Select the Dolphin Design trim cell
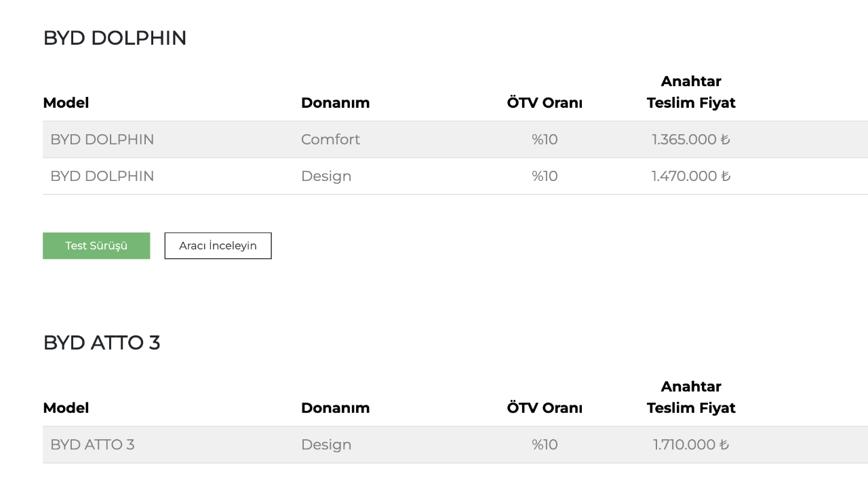Viewport: 868px width, 488px height. pyautogui.click(x=326, y=176)
